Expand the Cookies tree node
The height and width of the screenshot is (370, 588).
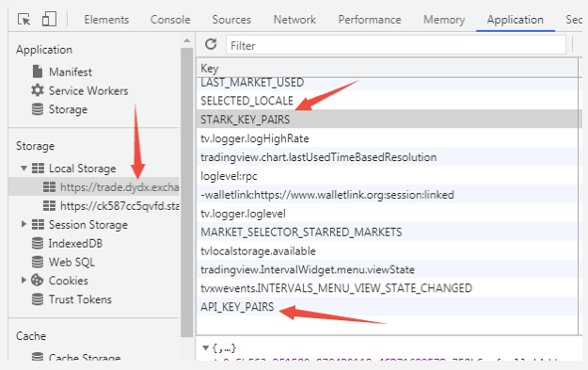tap(24, 280)
